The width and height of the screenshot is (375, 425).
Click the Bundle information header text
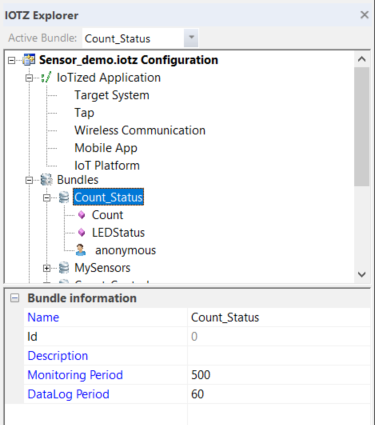coord(82,298)
